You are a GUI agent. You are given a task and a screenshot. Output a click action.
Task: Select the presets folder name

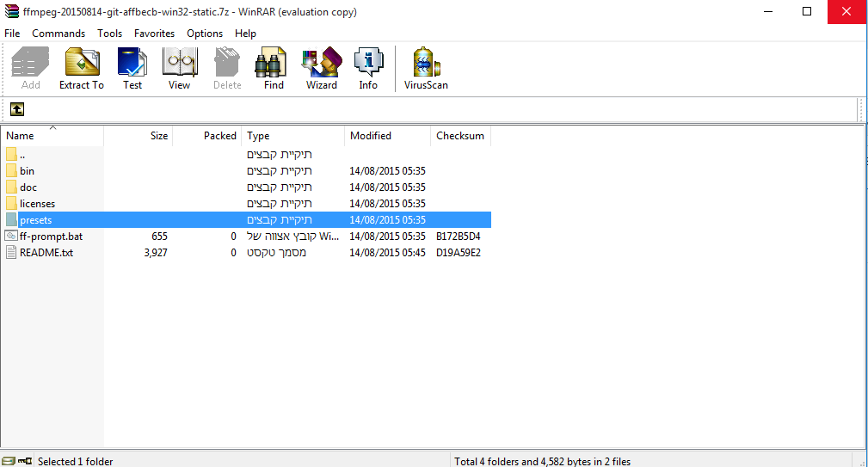point(36,219)
